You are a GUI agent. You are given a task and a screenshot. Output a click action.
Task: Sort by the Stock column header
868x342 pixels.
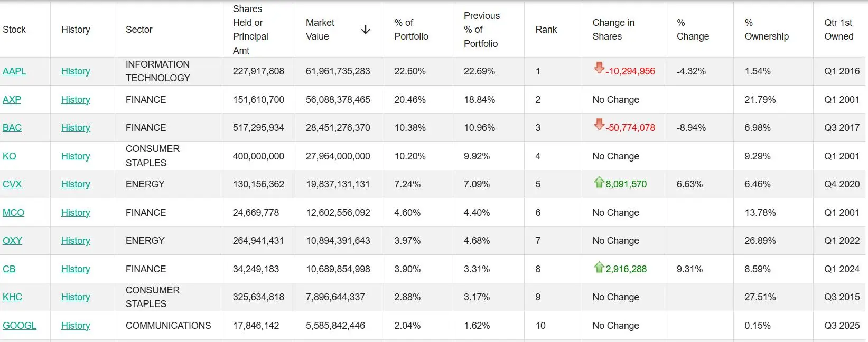14,30
